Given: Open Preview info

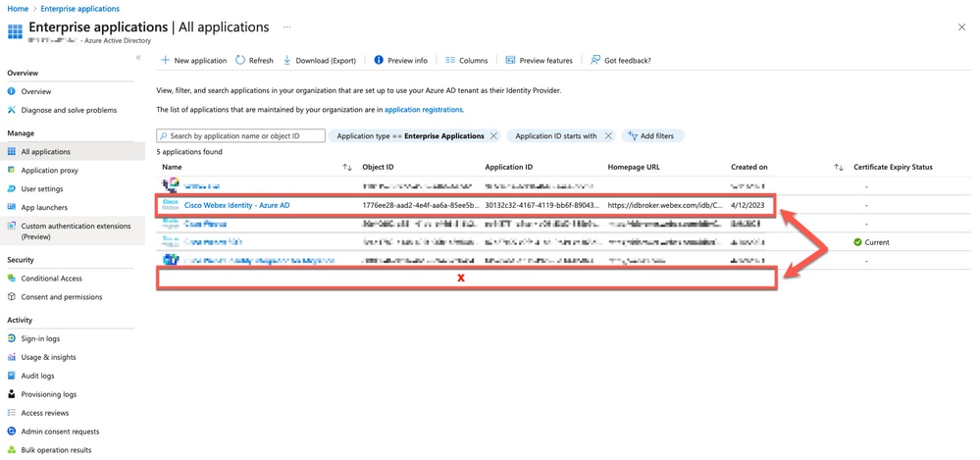Looking at the screenshot, I should (400, 61).
